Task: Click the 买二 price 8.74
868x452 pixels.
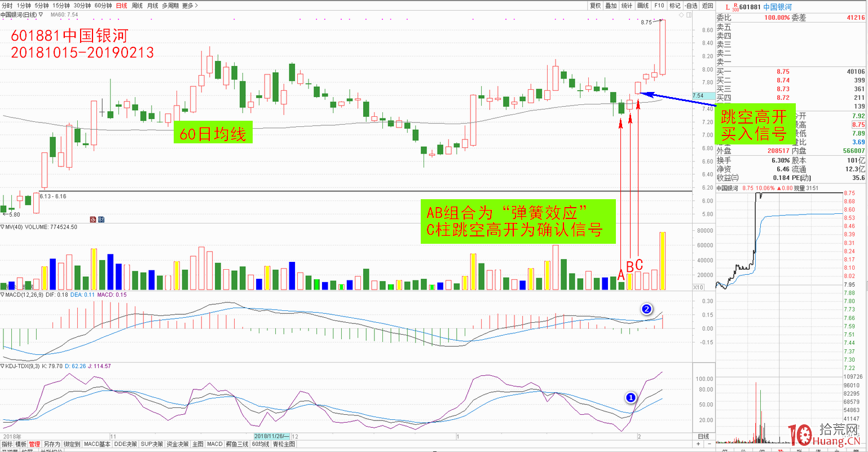Action: tap(783, 81)
